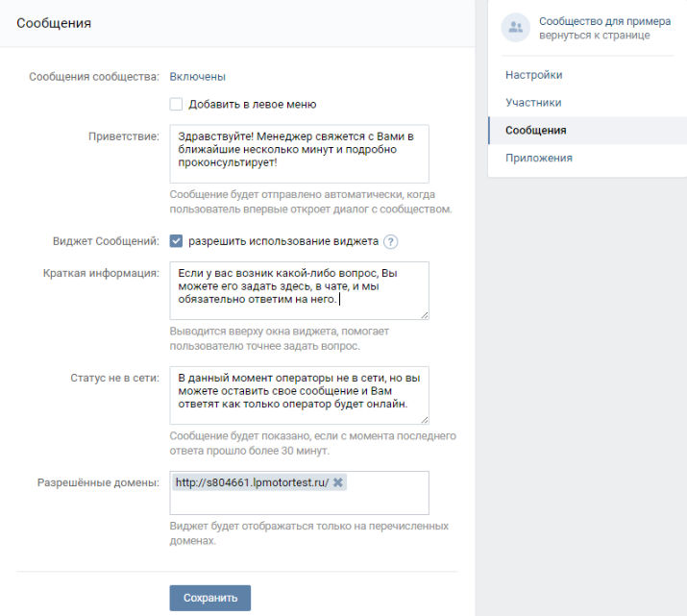Click into the Краткая информация text area
This screenshot has width=687, height=616.
point(299,290)
